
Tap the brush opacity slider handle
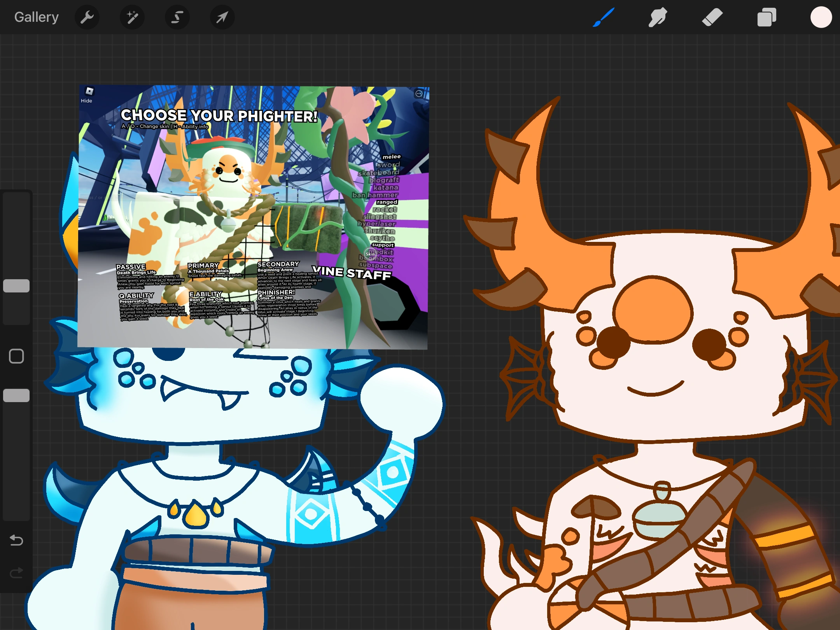16,395
